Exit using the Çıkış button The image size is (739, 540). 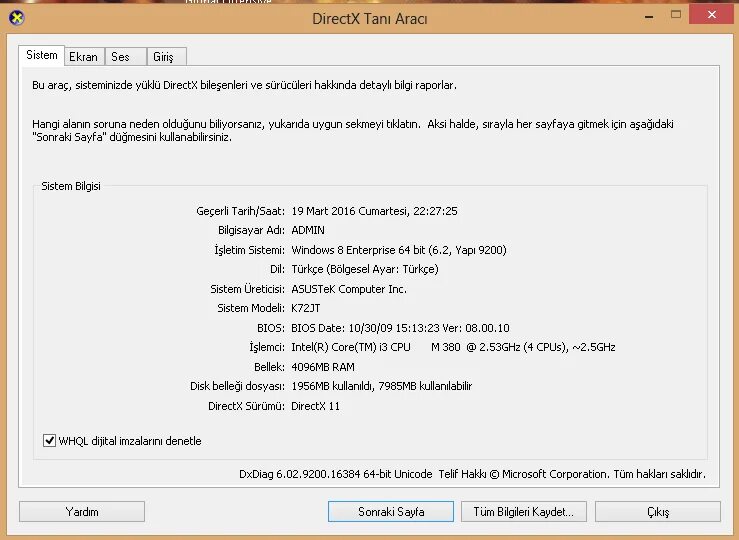657,512
